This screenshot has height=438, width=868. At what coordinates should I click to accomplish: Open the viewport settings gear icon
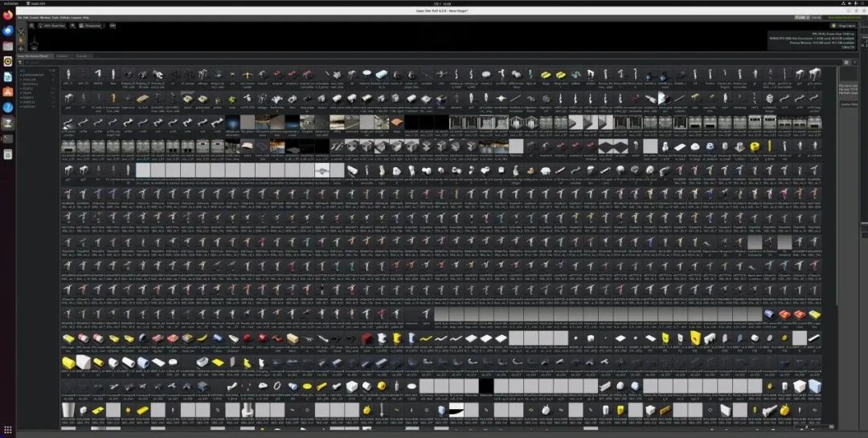31,26
